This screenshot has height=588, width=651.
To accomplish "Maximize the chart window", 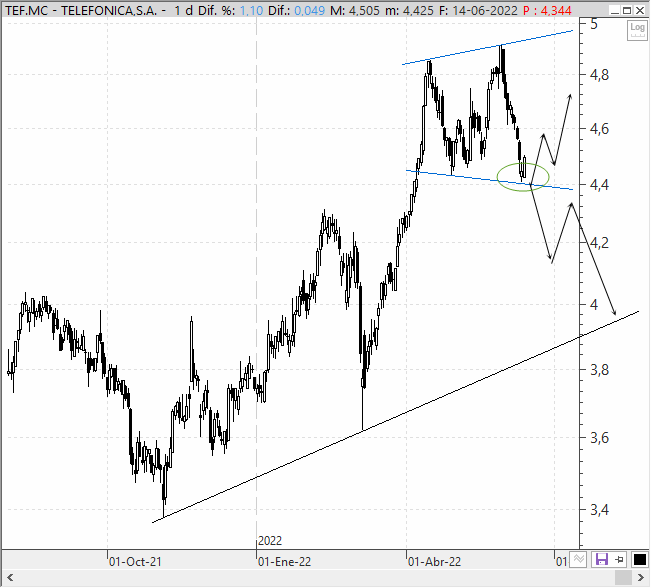I will pyautogui.click(x=627, y=10).
